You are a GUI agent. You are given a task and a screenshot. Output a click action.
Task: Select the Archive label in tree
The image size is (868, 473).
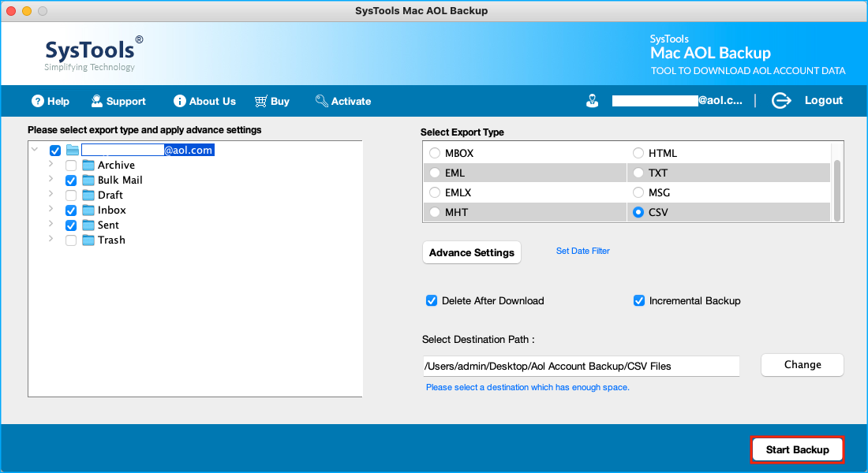click(116, 165)
